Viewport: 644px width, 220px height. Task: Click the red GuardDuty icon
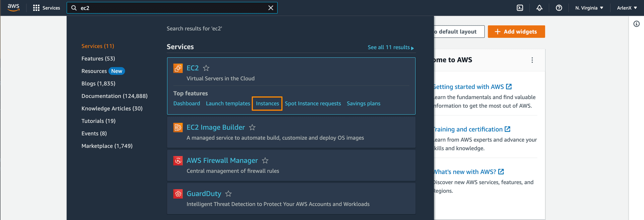coord(178,194)
